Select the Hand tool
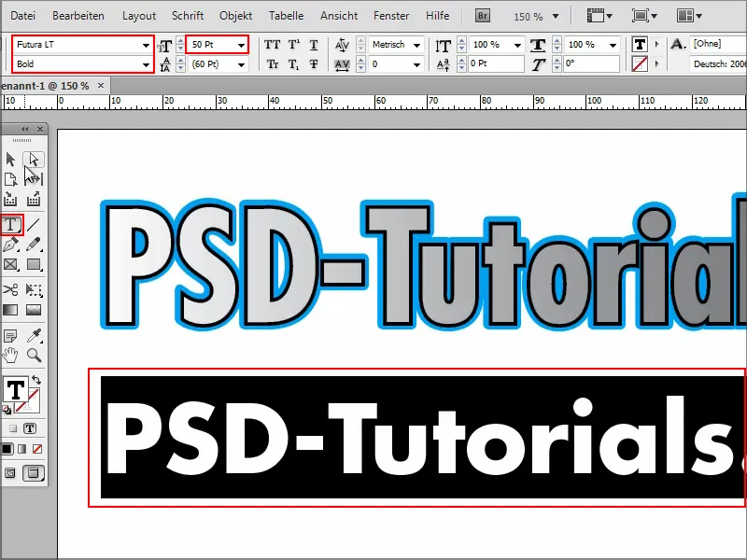747x560 pixels. pyautogui.click(x=10, y=356)
